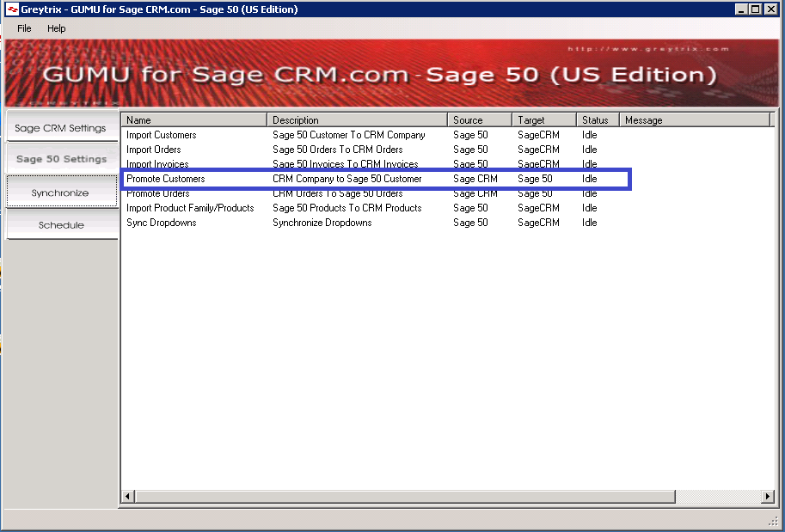The height and width of the screenshot is (532, 785).
Task: Click the Greytrix app icon in title bar
Action: [x=13, y=9]
